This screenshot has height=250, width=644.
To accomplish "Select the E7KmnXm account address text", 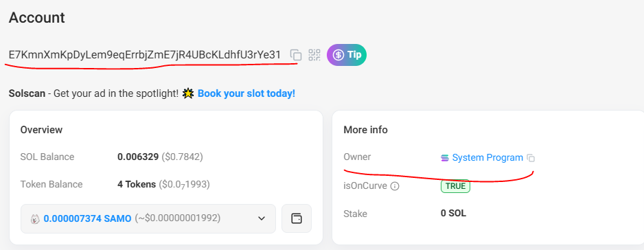I will tap(145, 55).
